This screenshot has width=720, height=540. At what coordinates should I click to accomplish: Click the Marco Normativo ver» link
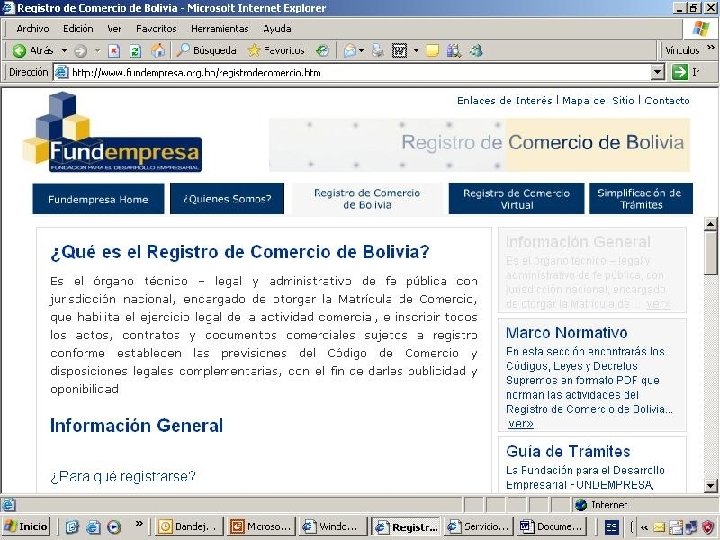pos(521,423)
